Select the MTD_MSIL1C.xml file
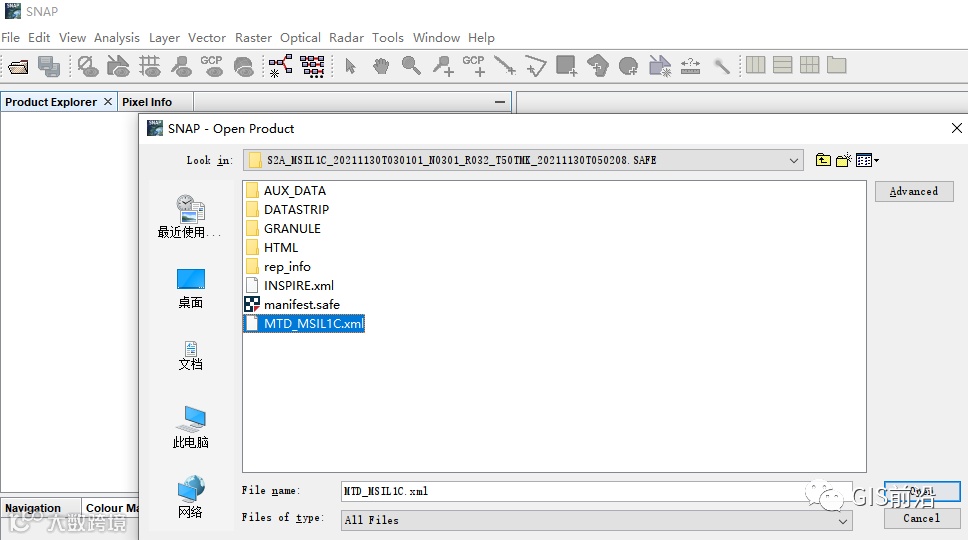Image resolution: width=968 pixels, height=540 pixels. (x=304, y=323)
